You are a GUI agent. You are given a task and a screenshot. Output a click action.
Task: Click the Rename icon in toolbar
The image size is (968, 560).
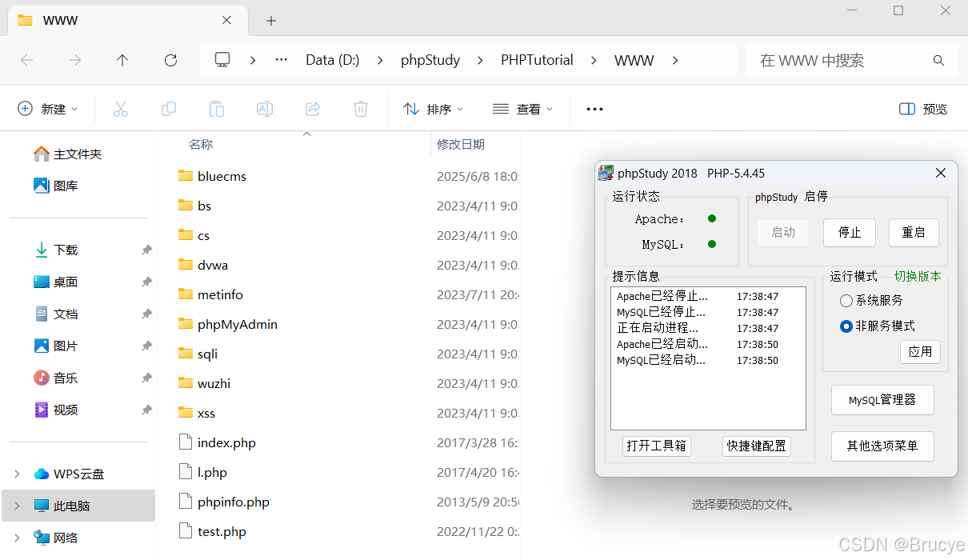pos(265,109)
